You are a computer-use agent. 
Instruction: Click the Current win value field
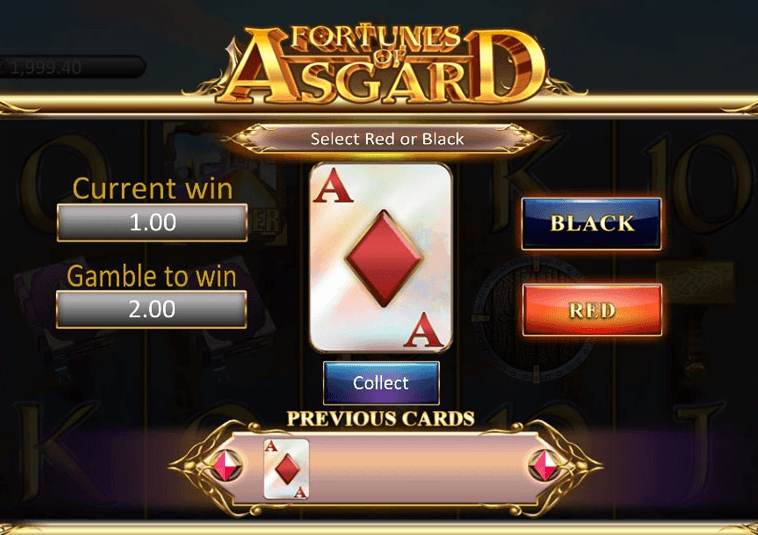[x=152, y=222]
